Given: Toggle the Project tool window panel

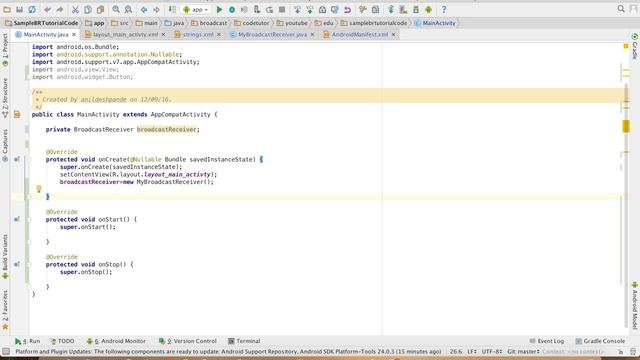Looking at the screenshot, I should pos(5,50).
